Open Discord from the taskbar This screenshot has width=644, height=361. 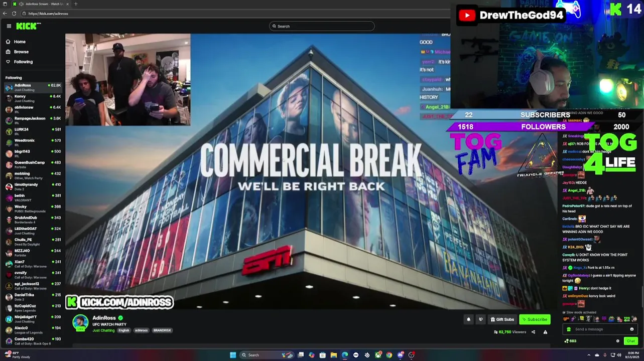tap(400, 355)
